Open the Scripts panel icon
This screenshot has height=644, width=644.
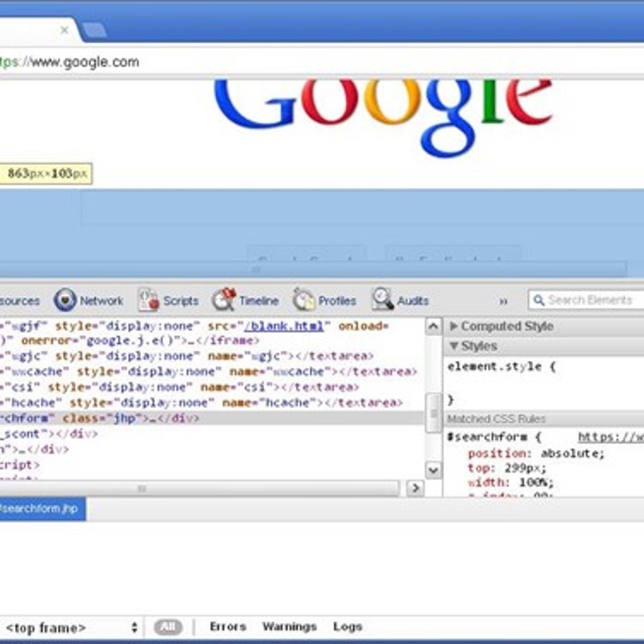tap(148, 300)
